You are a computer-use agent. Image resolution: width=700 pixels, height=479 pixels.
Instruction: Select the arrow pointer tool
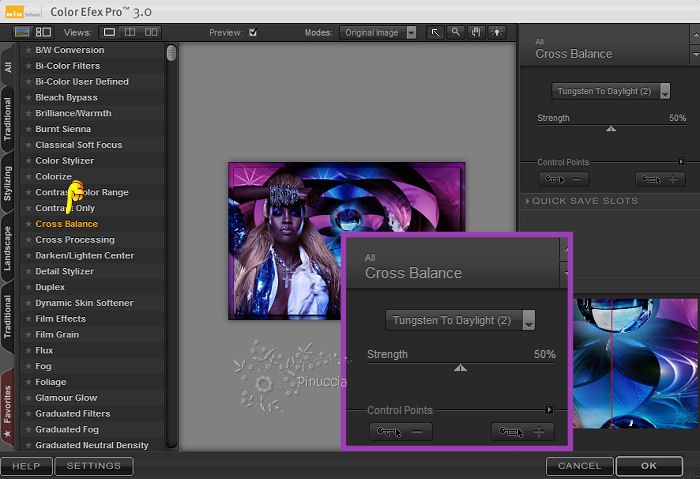click(x=436, y=33)
